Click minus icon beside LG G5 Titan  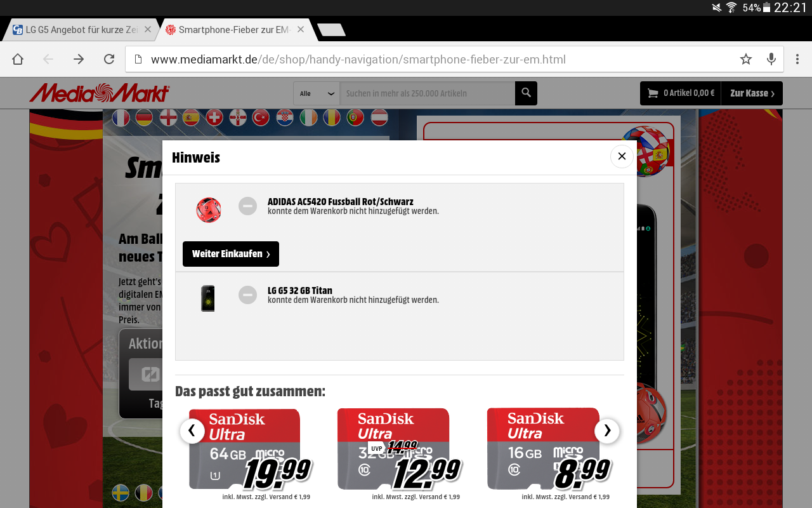point(247,295)
